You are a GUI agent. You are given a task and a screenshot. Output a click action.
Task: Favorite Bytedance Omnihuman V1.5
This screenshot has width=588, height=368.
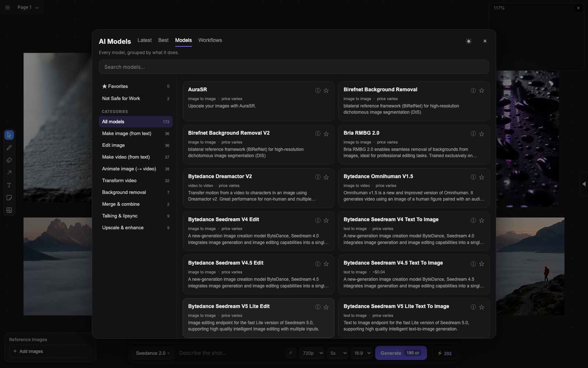pos(481,177)
